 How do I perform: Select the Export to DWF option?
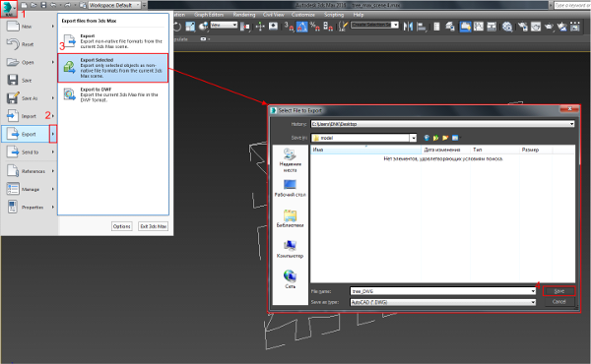coord(112,94)
